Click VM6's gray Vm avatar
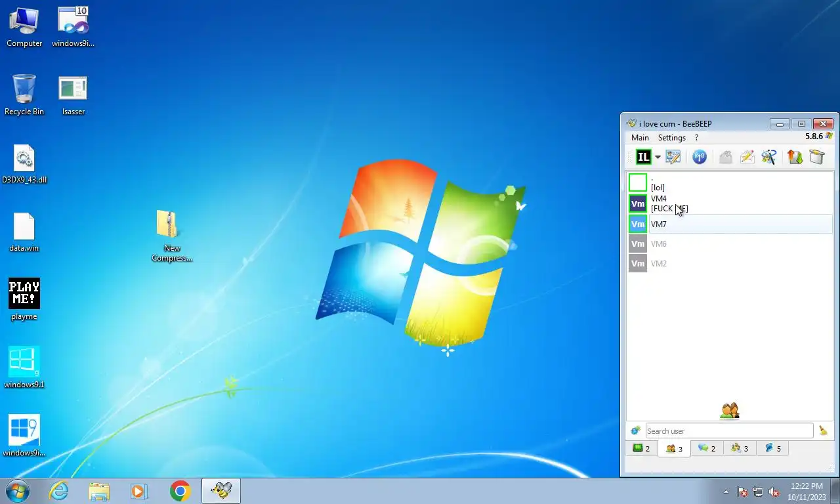Image resolution: width=840 pixels, height=504 pixels. point(638,244)
